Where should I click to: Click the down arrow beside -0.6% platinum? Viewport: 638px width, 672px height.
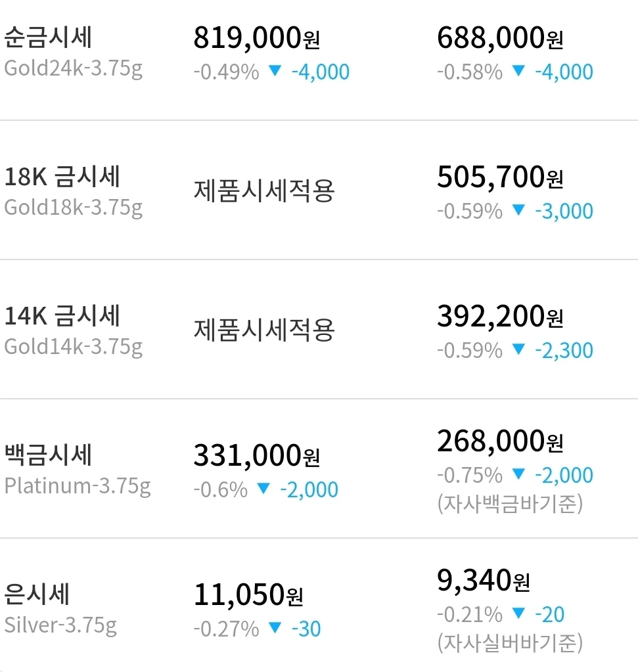click(263, 488)
